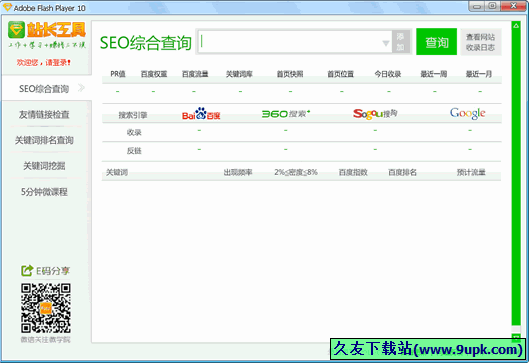Click the 最近一周 column header
This screenshot has width=529, height=363.
click(x=434, y=74)
